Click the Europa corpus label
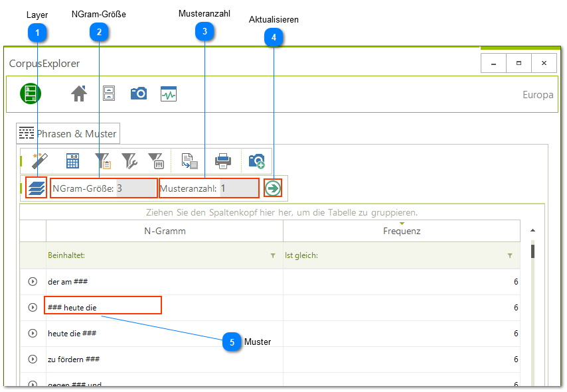Screen dimensions: 567x392 (x=538, y=95)
